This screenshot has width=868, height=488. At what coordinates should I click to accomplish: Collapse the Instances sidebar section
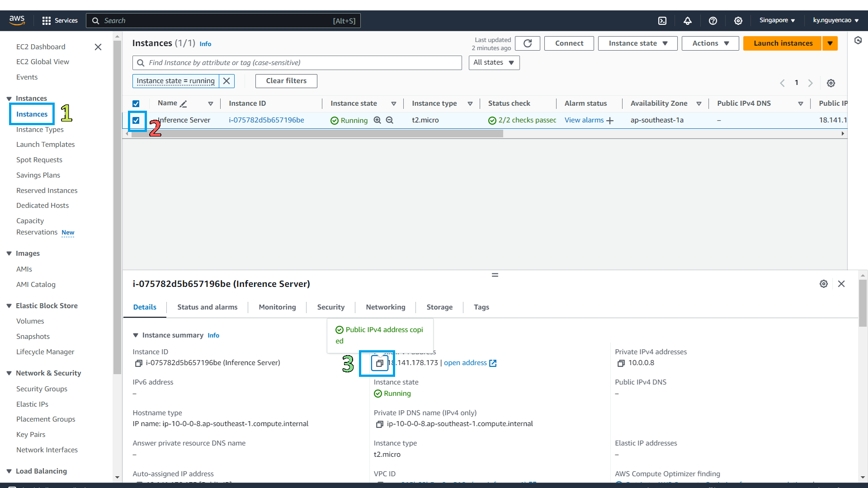(9, 99)
